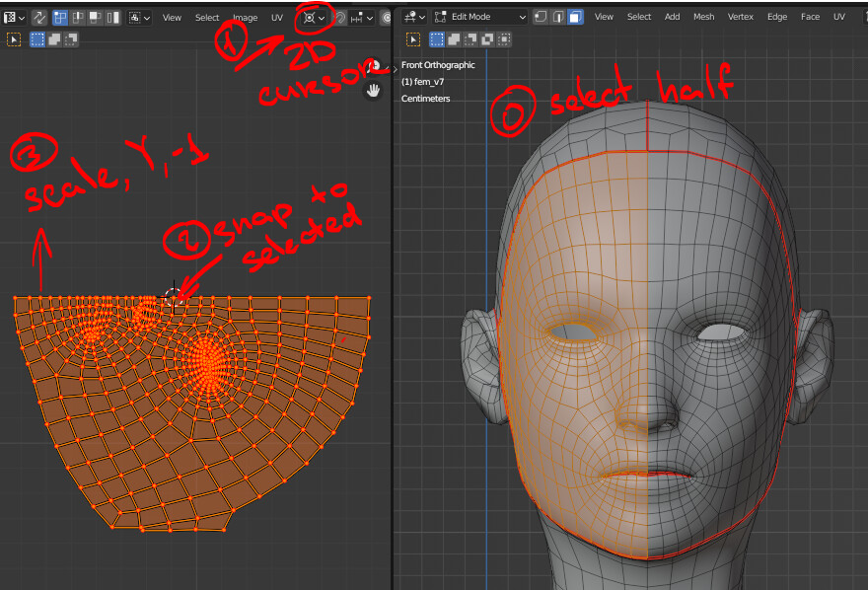Click the Front Orthographic view label
Viewport: 868px width, 590px height.
pyautogui.click(x=438, y=65)
